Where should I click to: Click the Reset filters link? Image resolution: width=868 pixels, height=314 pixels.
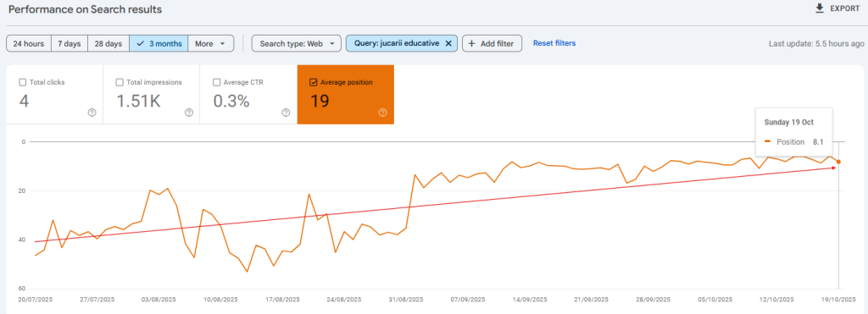click(x=554, y=43)
